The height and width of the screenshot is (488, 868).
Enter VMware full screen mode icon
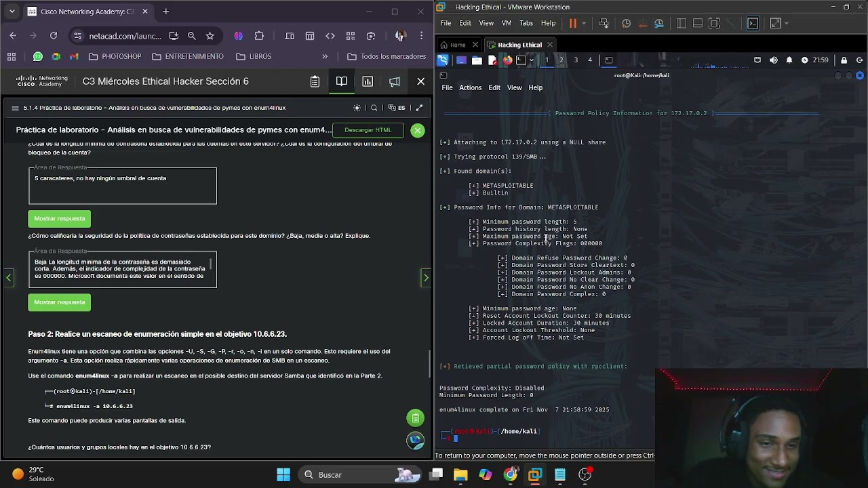point(713,23)
